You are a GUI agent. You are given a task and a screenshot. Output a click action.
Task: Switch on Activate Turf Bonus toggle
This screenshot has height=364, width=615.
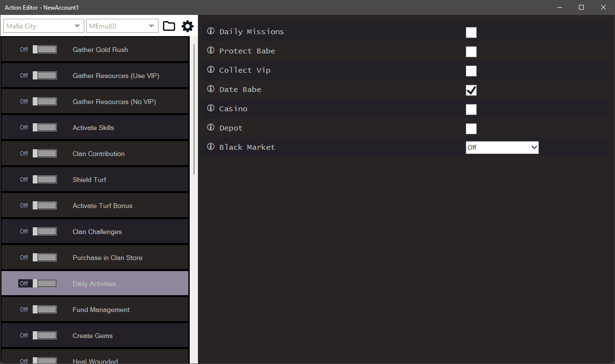(x=45, y=206)
